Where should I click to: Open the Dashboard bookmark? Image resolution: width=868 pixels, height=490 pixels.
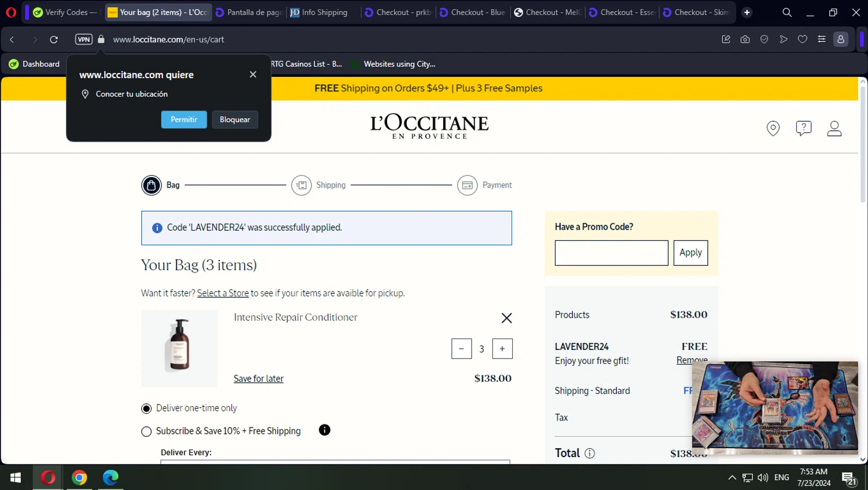tap(34, 64)
